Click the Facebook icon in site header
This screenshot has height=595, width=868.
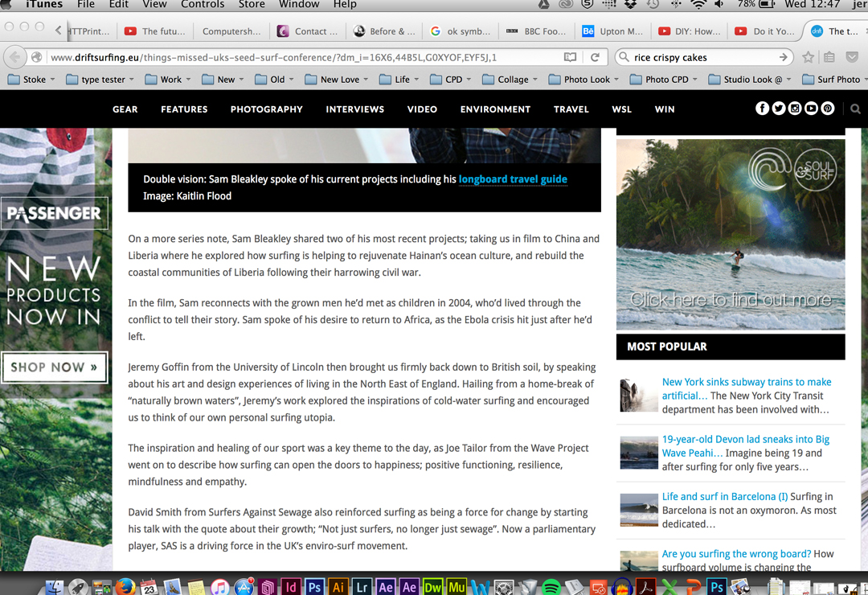tap(762, 109)
